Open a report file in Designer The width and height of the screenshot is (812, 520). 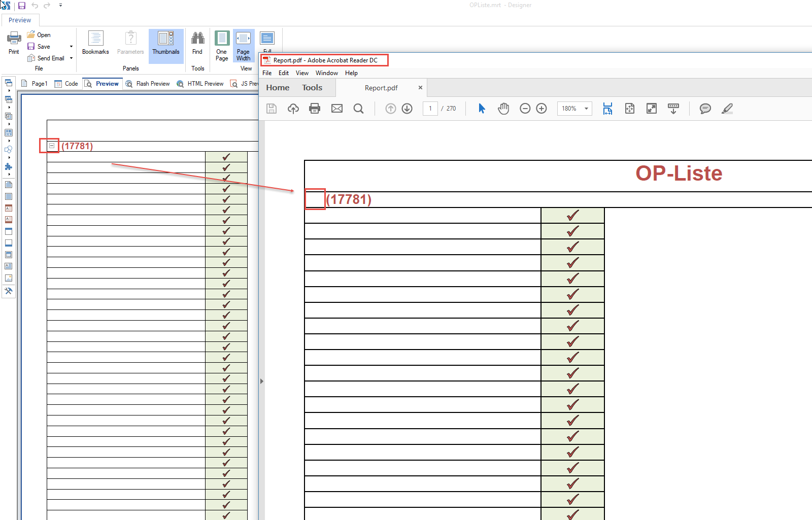pyautogui.click(x=39, y=35)
